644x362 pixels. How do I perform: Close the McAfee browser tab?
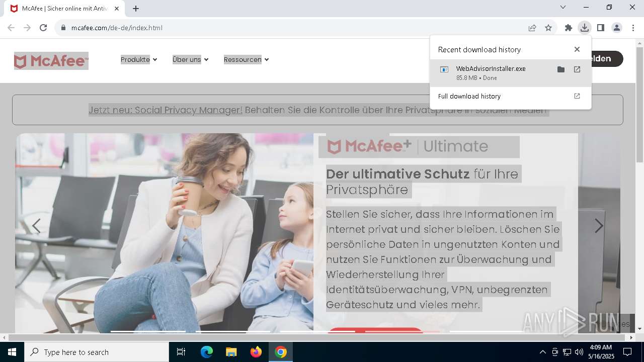click(117, 9)
